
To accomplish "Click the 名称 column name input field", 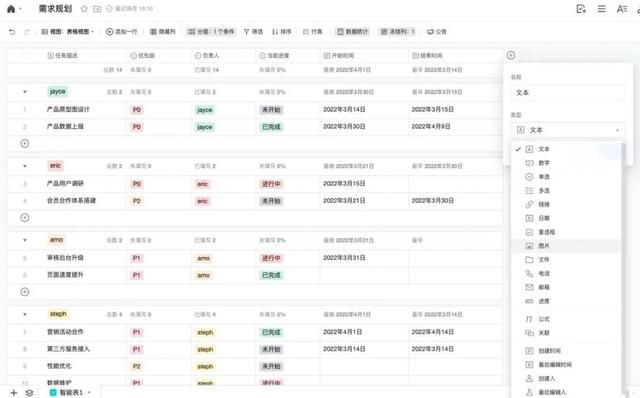I will [x=568, y=93].
